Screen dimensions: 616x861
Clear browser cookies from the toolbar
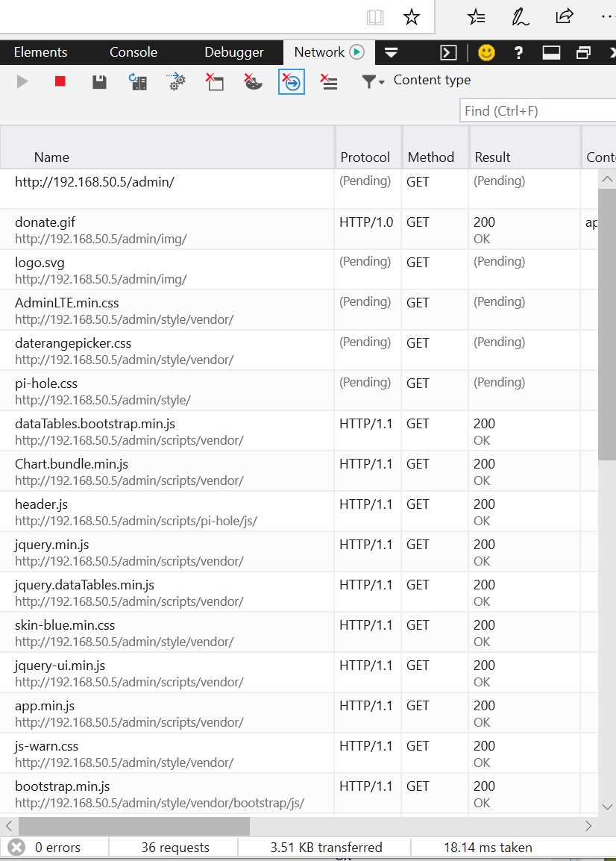(253, 82)
